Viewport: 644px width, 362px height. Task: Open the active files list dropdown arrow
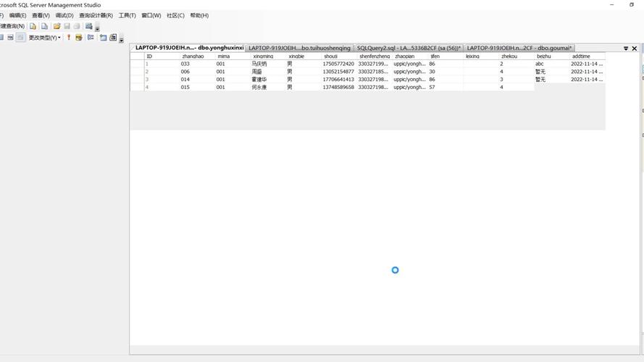[x=626, y=49]
